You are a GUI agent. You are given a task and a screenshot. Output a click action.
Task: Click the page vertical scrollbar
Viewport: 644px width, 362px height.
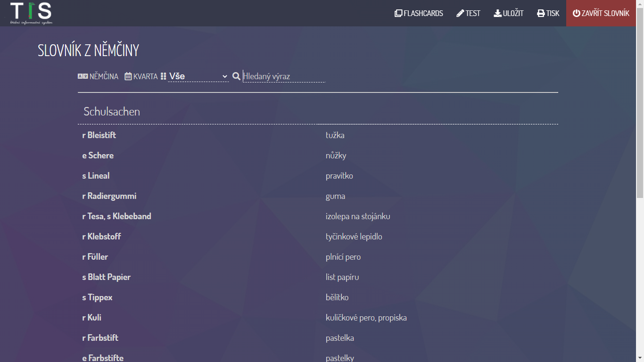pos(640,189)
